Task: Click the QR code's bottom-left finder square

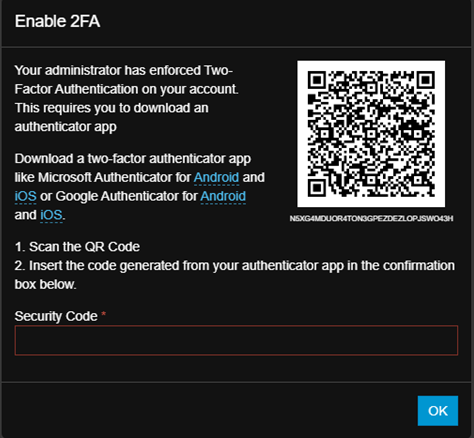Action: (316, 188)
